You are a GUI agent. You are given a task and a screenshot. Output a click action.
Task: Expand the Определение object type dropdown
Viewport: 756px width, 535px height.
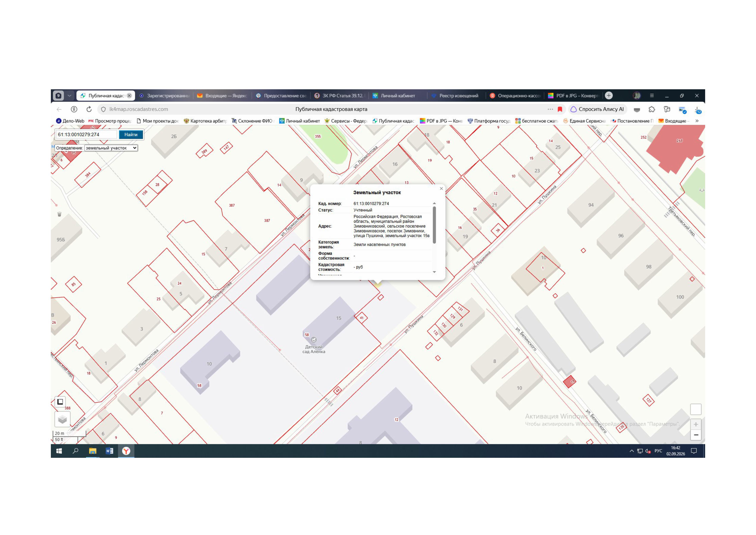click(x=111, y=148)
